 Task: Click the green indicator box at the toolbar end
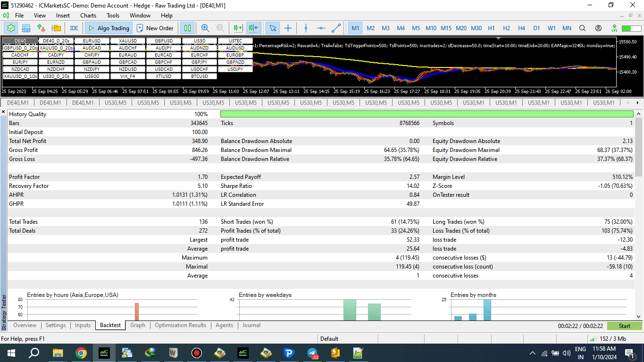(x=632, y=28)
